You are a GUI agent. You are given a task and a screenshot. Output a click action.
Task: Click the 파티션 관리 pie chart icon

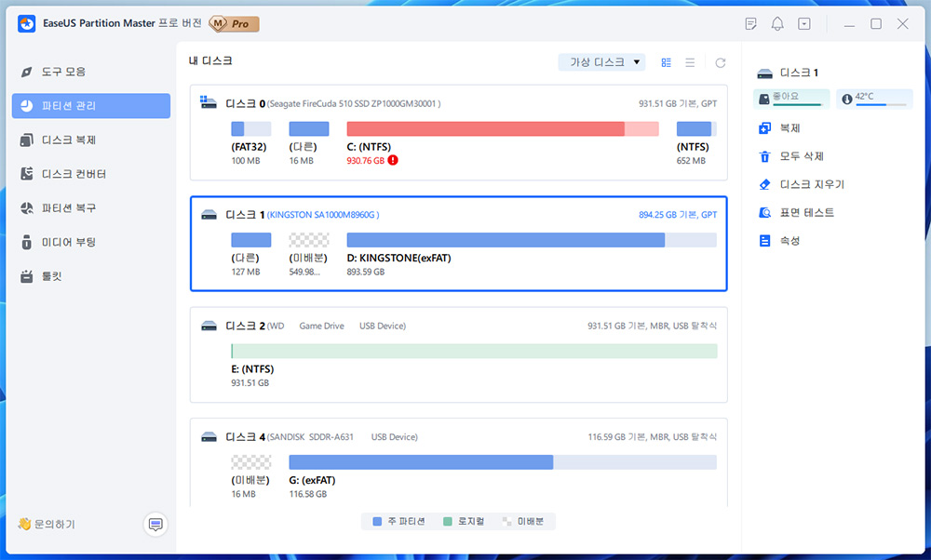[27, 106]
